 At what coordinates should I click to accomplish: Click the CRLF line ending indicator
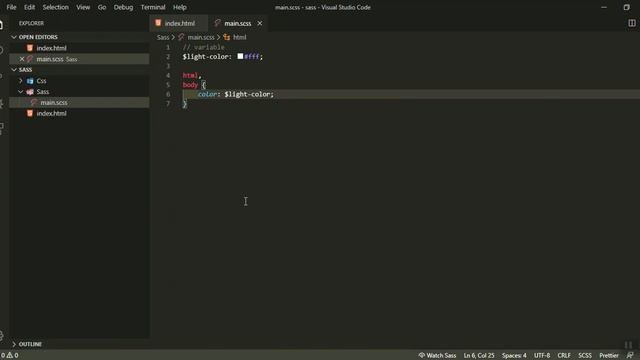coord(564,356)
